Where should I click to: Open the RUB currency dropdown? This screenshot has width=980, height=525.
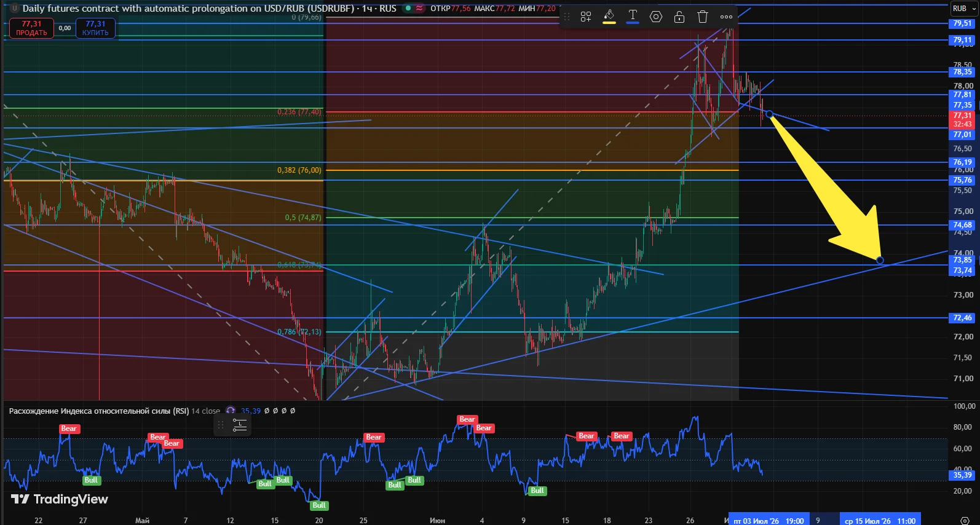point(963,9)
